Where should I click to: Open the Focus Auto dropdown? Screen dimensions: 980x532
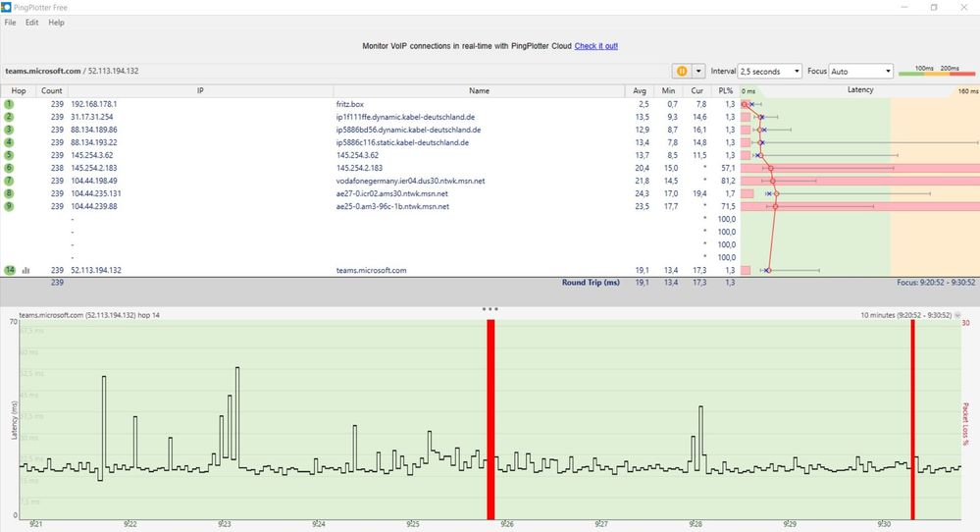pos(860,72)
